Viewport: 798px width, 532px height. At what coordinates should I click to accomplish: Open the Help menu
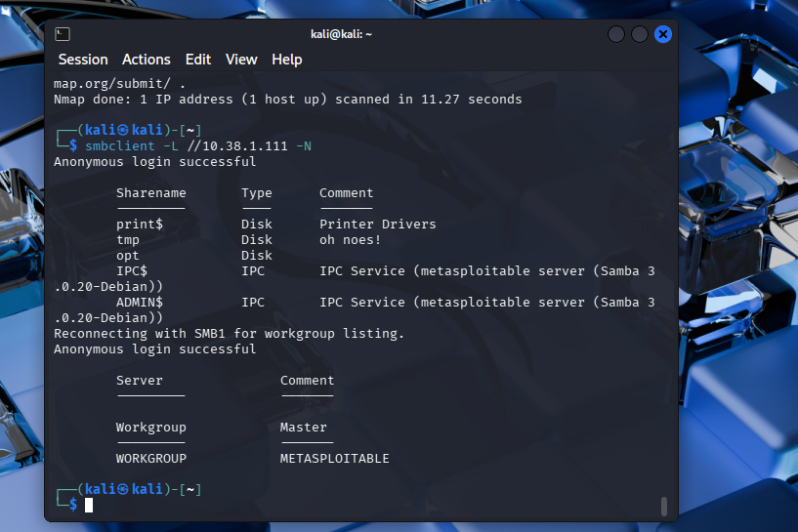tap(287, 60)
